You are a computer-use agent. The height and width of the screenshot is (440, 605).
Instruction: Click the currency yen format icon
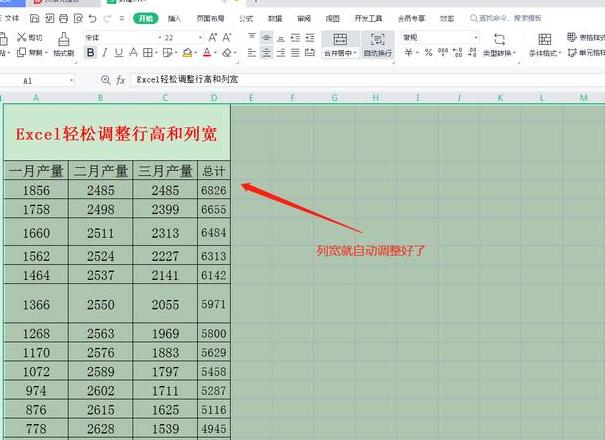pyautogui.click(x=409, y=52)
